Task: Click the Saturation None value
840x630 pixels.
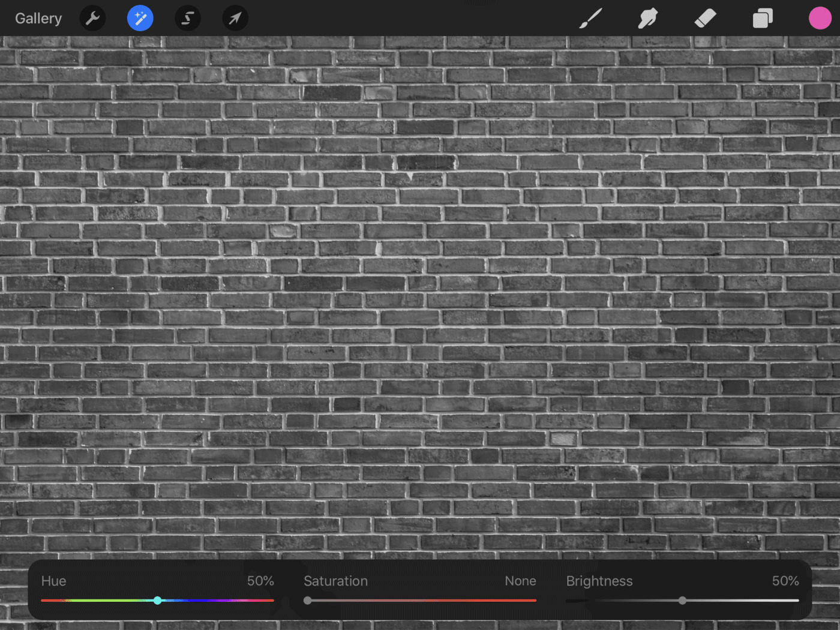Action: [520, 581]
